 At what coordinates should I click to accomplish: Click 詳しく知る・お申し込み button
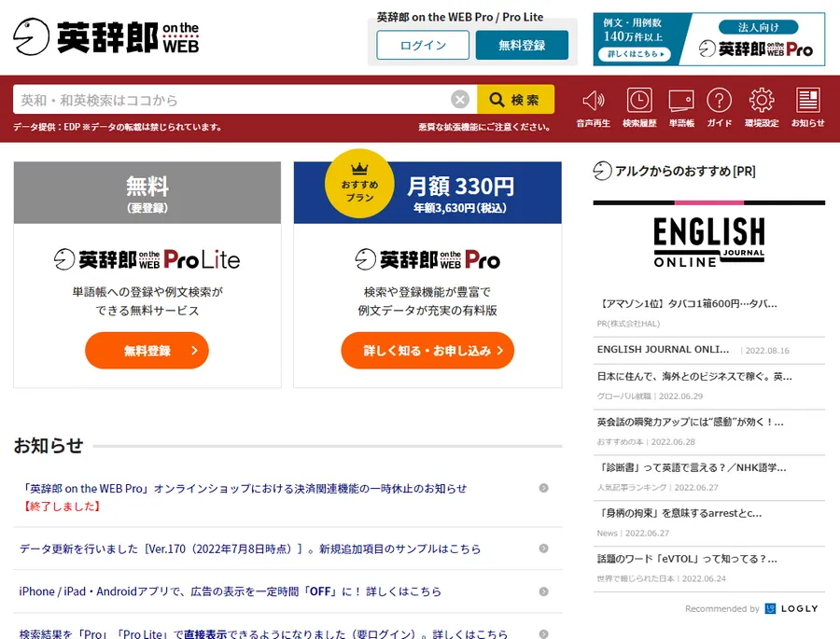(x=427, y=351)
